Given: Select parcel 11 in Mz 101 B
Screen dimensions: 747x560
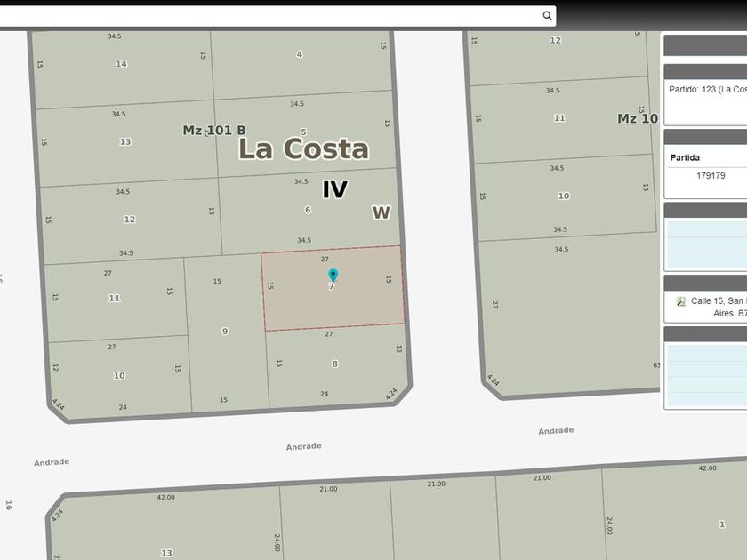Looking at the screenshot, I should [115, 298].
